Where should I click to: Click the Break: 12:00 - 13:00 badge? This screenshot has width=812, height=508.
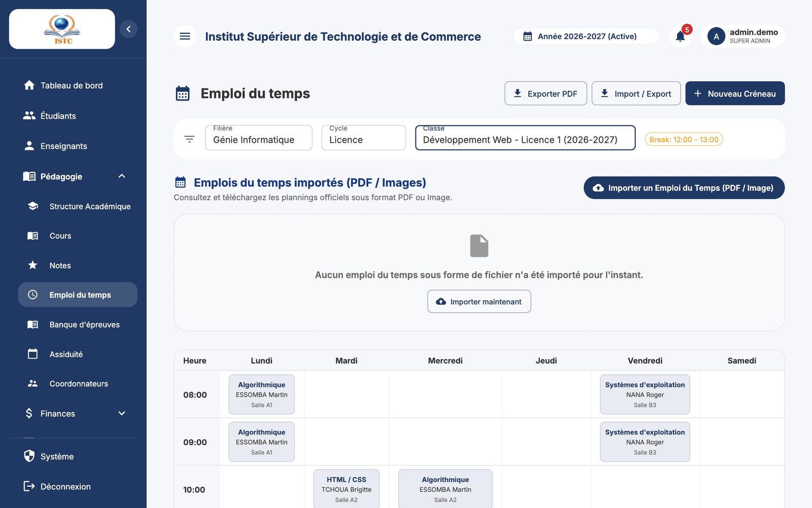tap(684, 139)
